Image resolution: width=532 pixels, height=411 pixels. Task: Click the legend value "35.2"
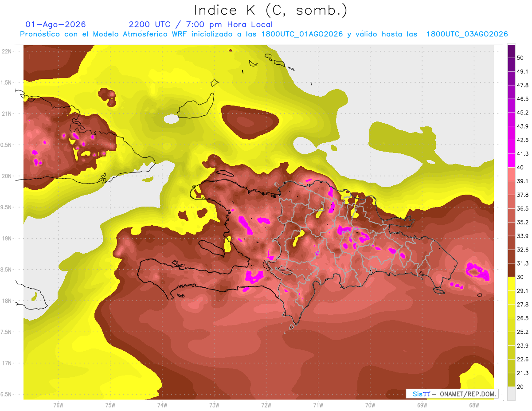tap(522, 222)
